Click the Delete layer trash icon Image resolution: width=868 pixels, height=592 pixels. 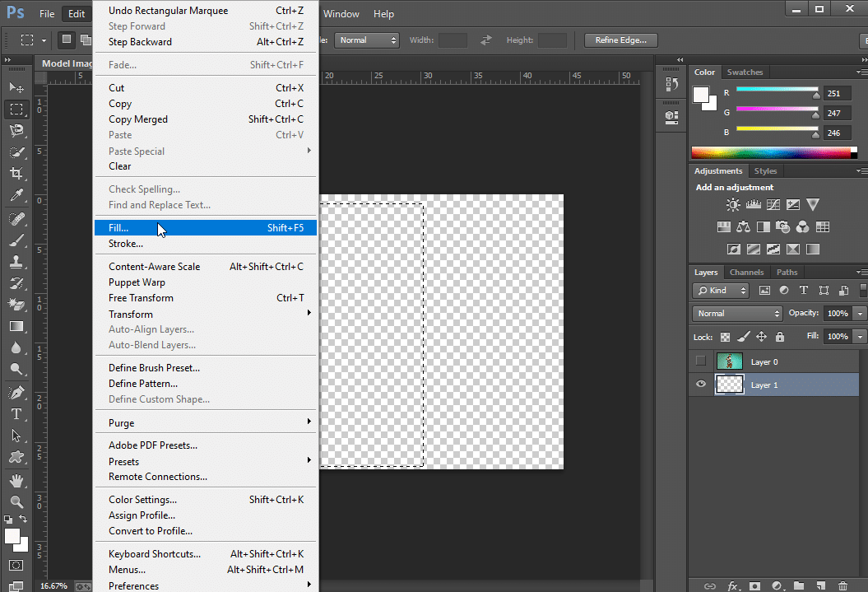tap(842, 585)
